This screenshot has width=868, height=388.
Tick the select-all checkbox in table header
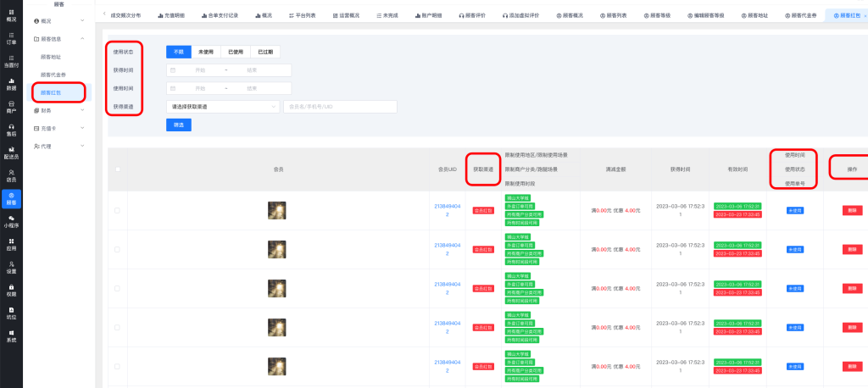point(117,169)
